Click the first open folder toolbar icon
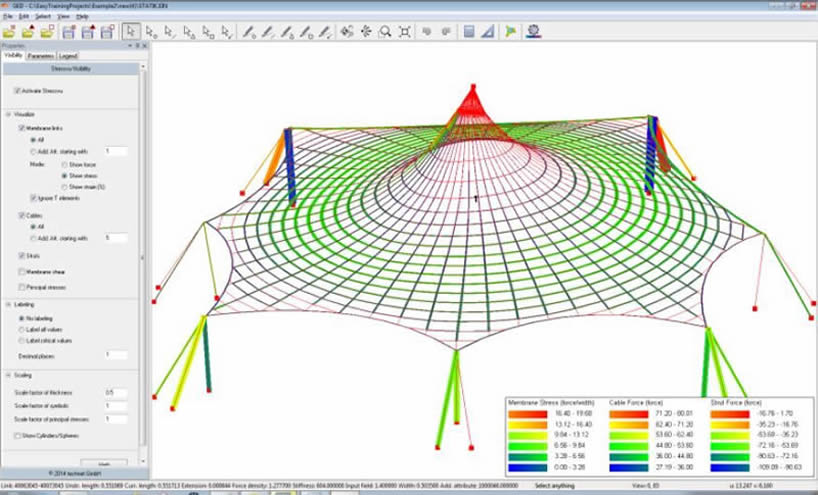The height and width of the screenshot is (495, 818). coord(10,32)
